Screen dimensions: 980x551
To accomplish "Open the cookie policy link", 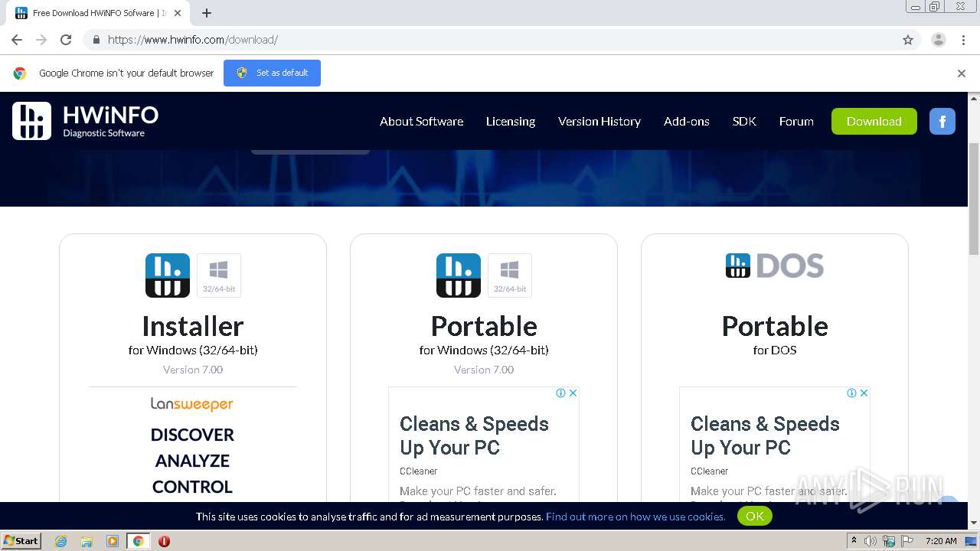I will (x=635, y=517).
